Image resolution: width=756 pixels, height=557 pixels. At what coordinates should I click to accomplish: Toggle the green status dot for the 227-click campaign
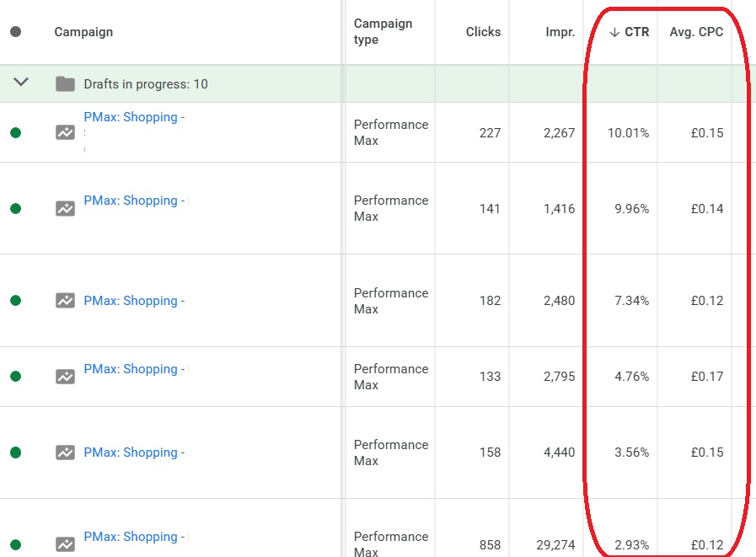coord(15,132)
